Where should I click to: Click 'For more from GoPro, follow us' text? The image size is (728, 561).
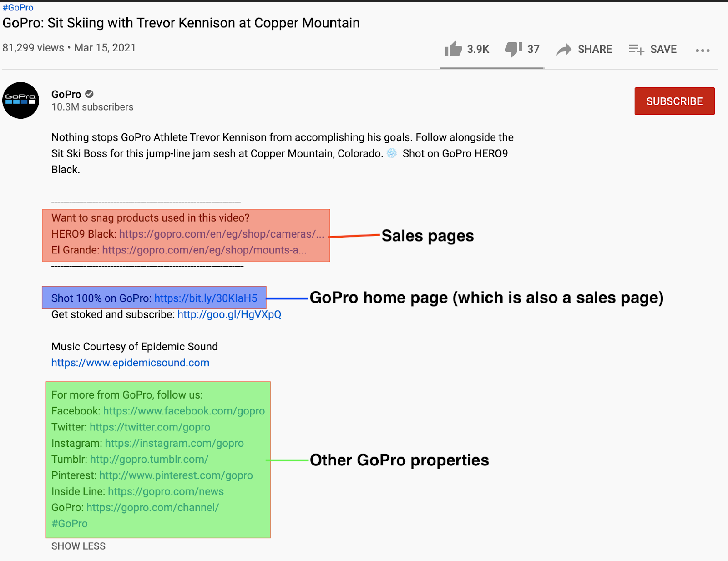(x=127, y=395)
